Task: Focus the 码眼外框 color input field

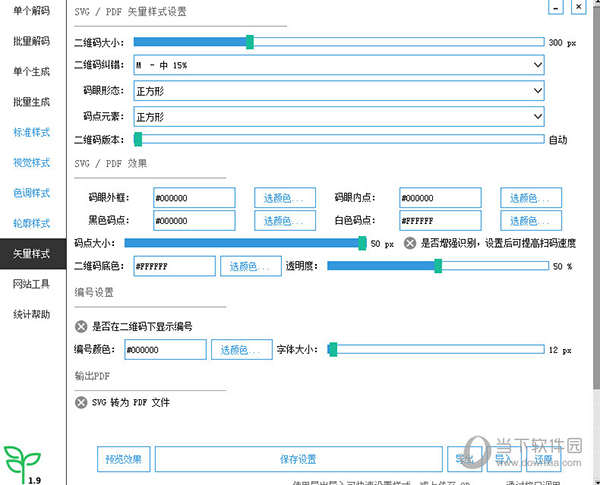Action: click(194, 198)
